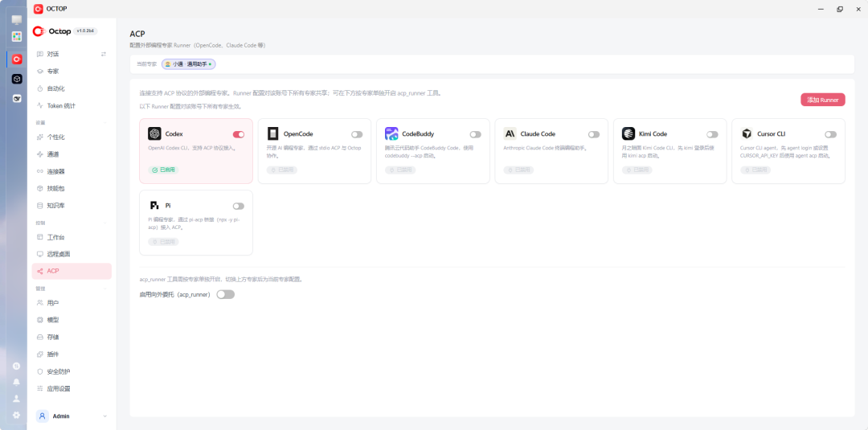Click the 已启用 status badge on Codex

(x=163, y=170)
